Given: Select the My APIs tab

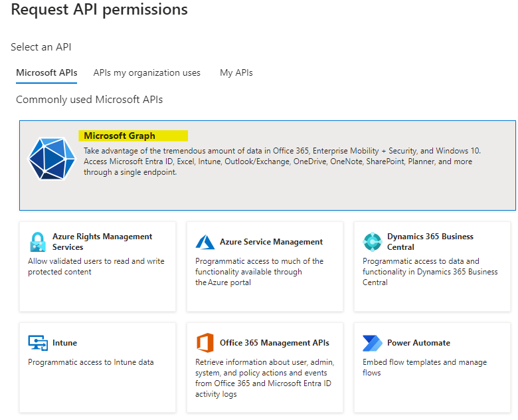Looking at the screenshot, I should (x=236, y=72).
